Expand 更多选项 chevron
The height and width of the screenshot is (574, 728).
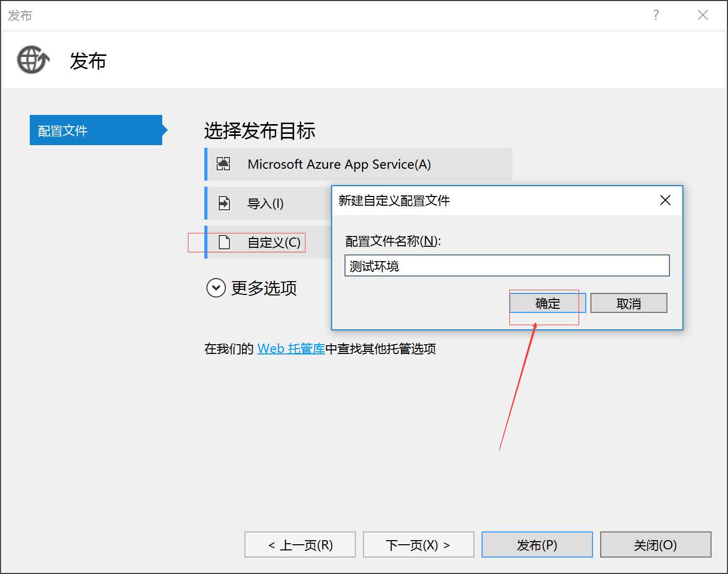[216, 288]
